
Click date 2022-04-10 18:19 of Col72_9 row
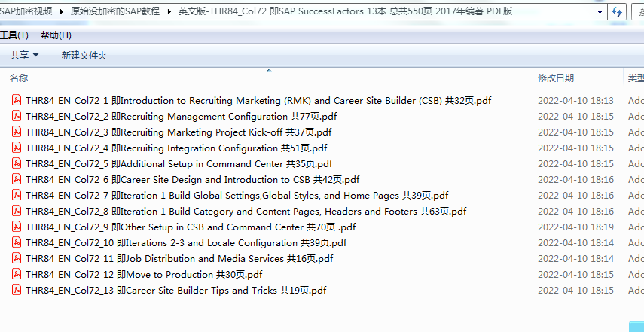[575, 227]
